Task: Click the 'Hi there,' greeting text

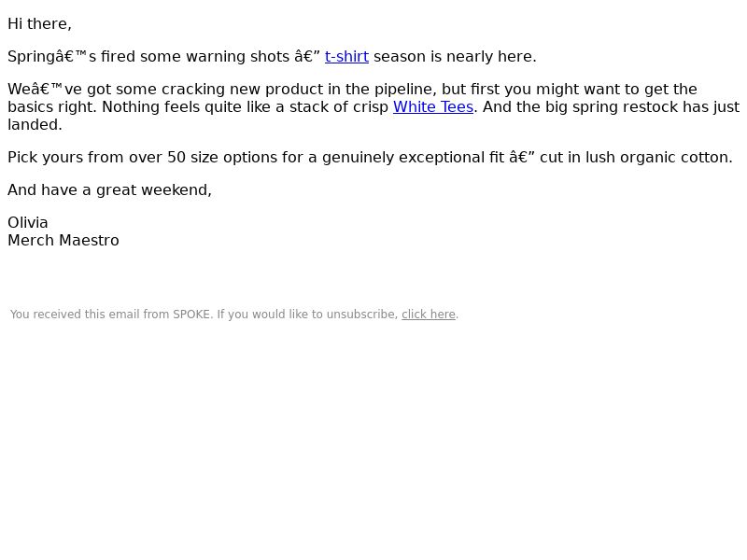Action: (x=39, y=24)
